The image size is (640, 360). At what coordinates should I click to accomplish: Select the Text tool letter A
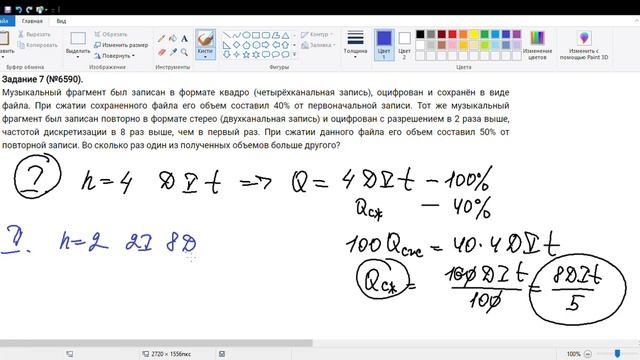184,39
